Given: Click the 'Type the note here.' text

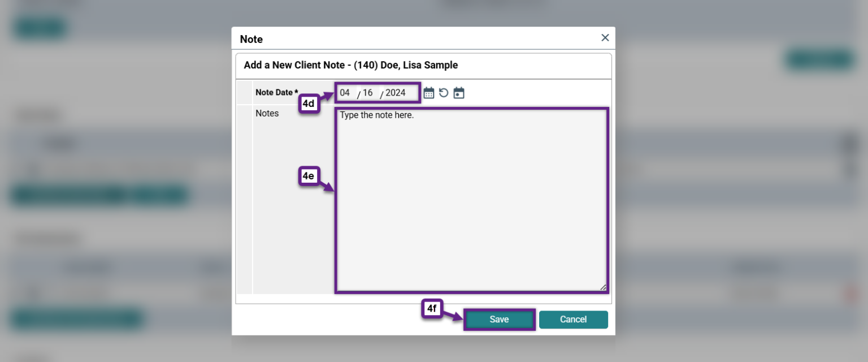Looking at the screenshot, I should (377, 115).
